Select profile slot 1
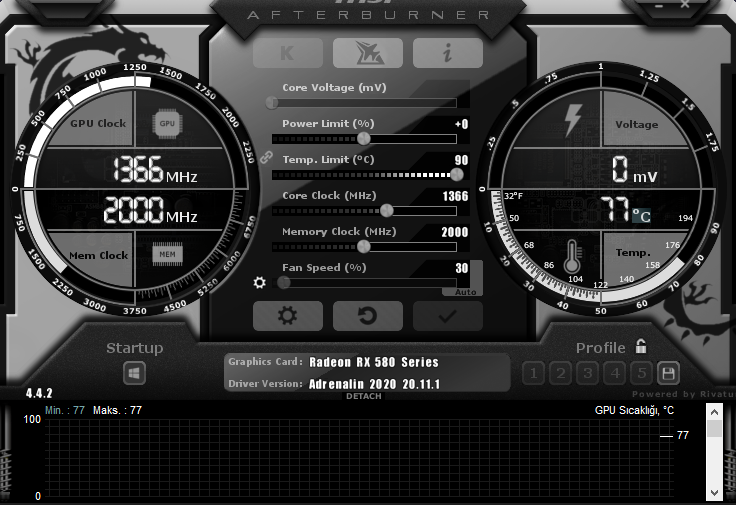Screen dimensions: 736x505 533,374
